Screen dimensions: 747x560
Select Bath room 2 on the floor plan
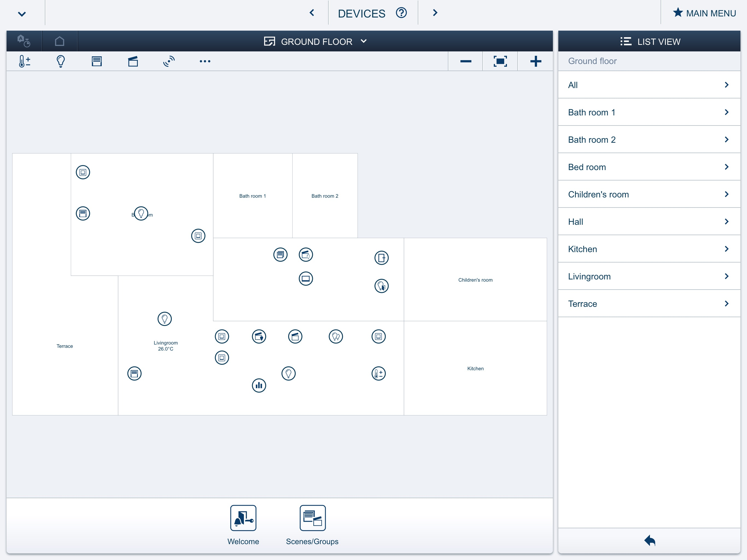click(x=325, y=196)
